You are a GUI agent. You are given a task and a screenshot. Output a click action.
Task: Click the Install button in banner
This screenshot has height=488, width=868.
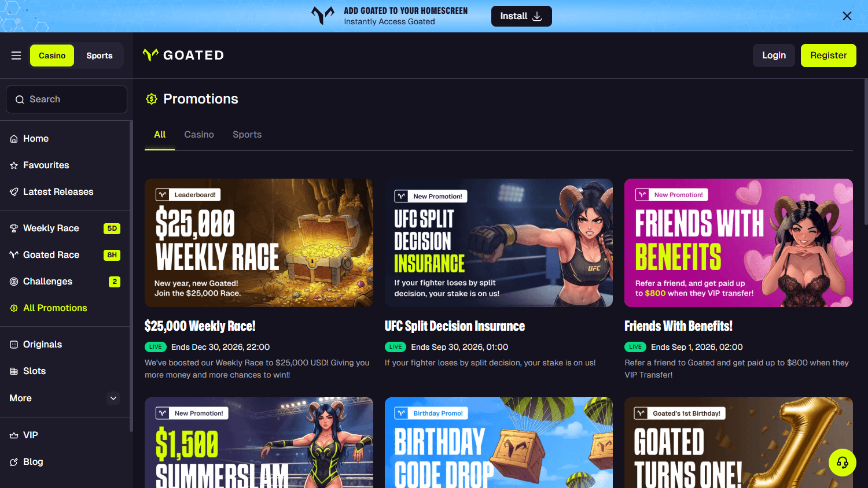521,16
